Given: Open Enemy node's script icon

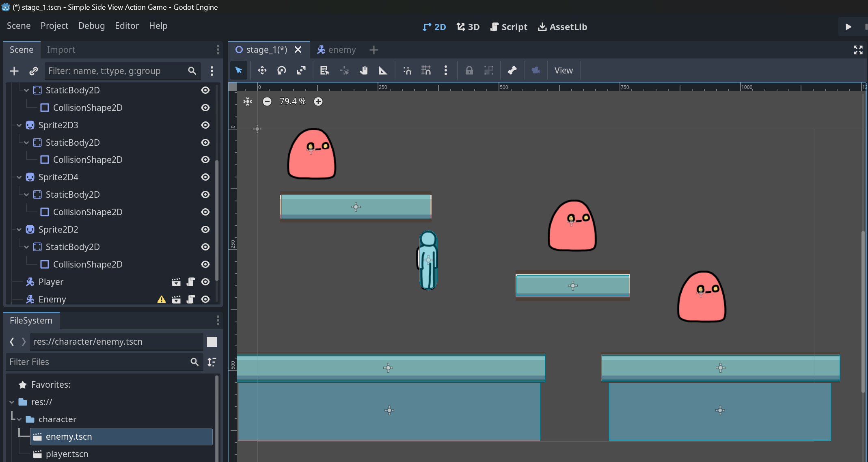Looking at the screenshot, I should tap(190, 299).
